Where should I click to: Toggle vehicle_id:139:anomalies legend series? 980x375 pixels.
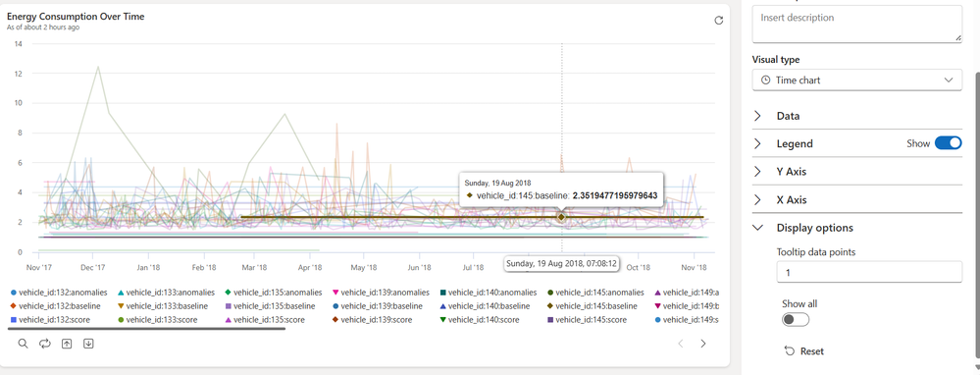[x=382, y=292]
